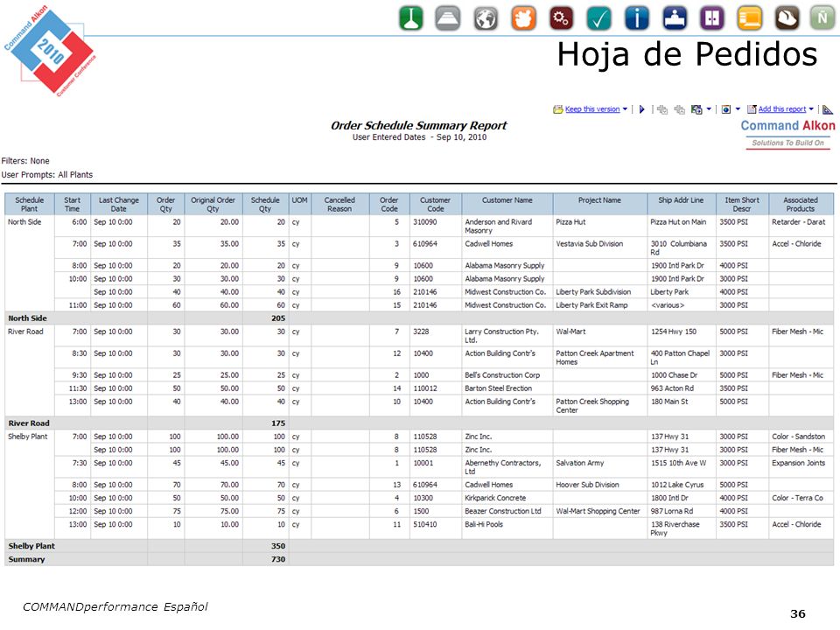This screenshot has width=840, height=630.
Task: Click the Last Change Date column header
Action: [x=119, y=204]
